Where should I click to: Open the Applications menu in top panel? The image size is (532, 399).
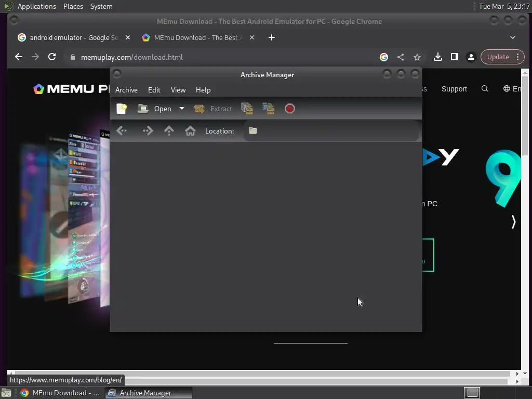coord(37,6)
